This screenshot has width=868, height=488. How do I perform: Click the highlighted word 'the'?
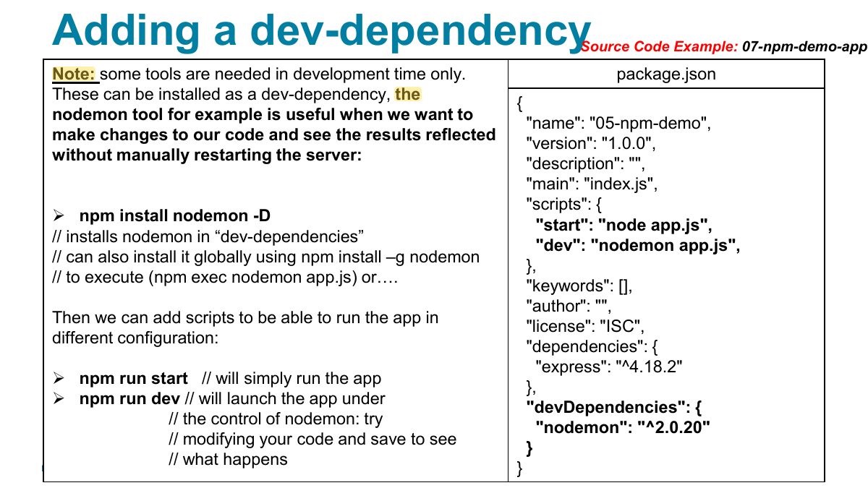click(x=408, y=94)
